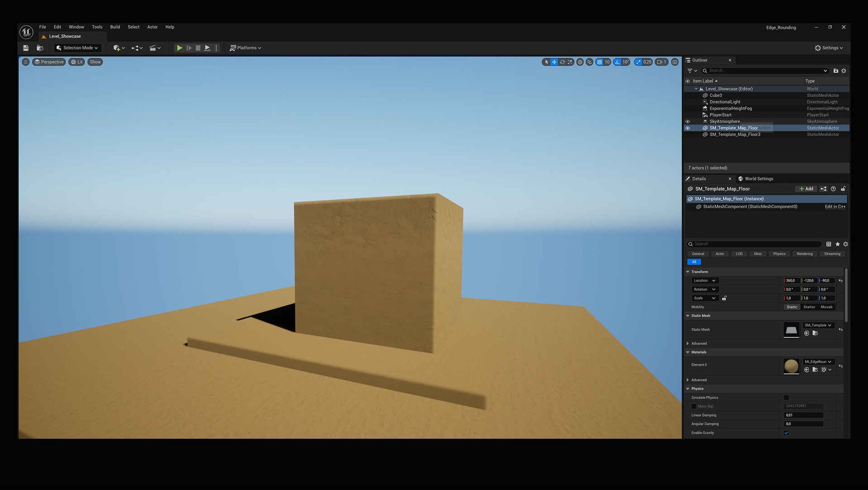Tick the Simulate Physics checkbox
The image size is (868, 490).
coord(787,398)
